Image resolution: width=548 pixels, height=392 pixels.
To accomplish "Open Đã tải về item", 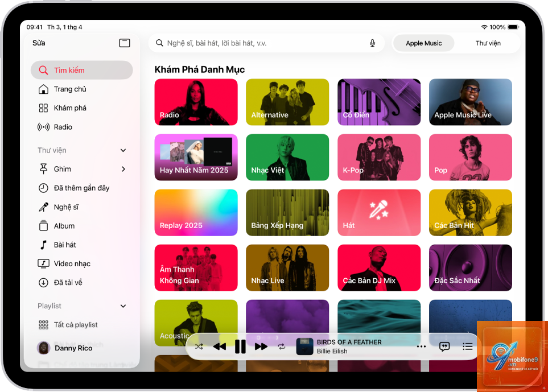I will coord(81,283).
